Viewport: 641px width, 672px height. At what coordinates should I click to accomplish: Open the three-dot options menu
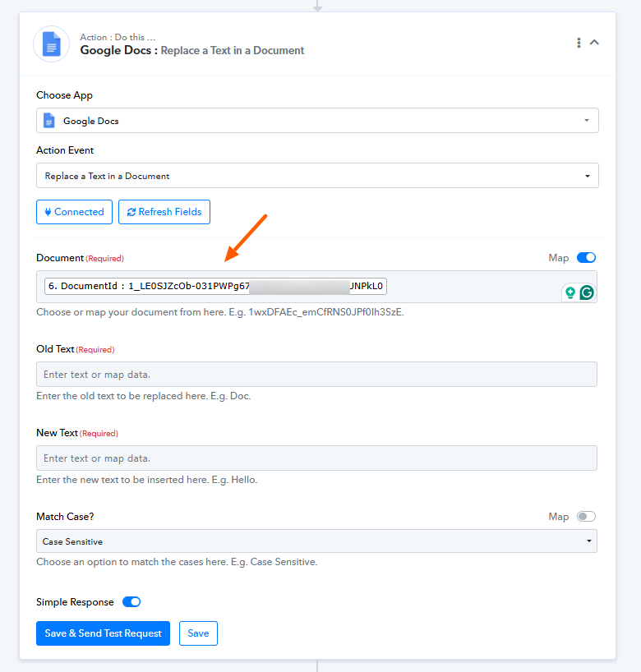(x=579, y=43)
